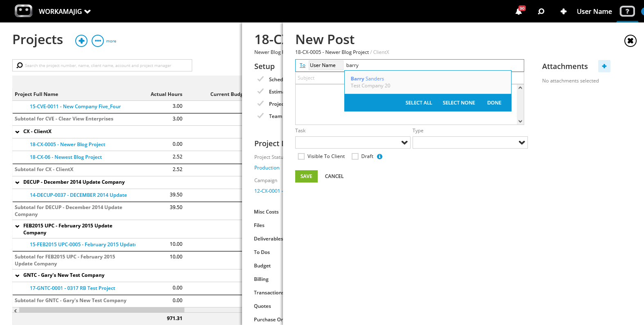The width and height of the screenshot is (644, 325).
Task: Click SELECT NONE in recipient list
Action: (459, 103)
